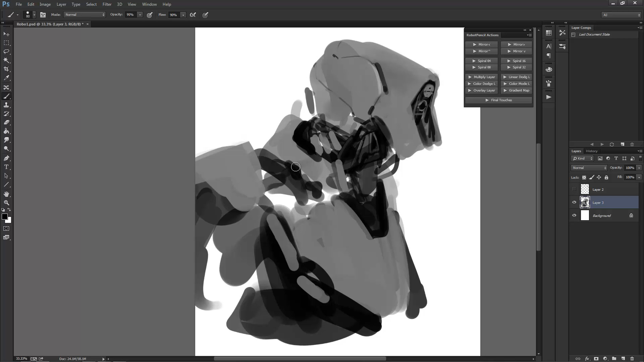Select the Hand tool
Viewport: 644px width, 362px height.
6,194
